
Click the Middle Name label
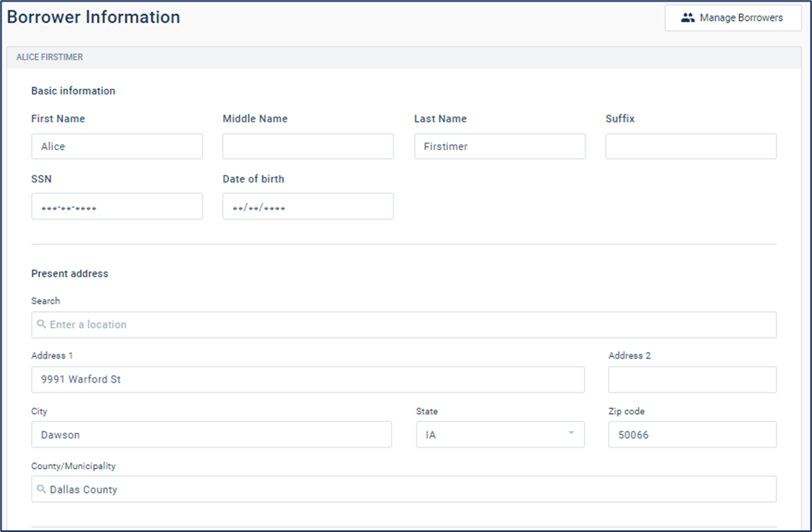coord(255,119)
